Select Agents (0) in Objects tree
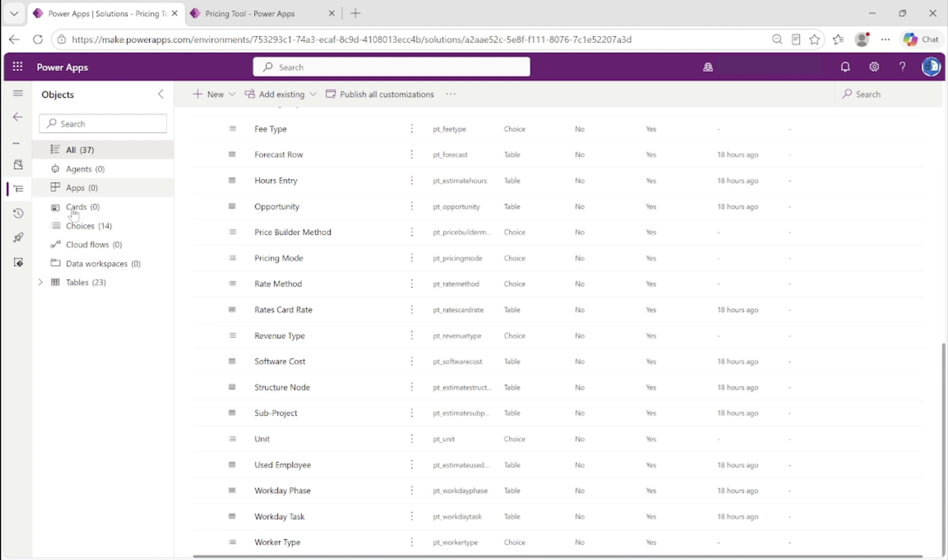 103,169
